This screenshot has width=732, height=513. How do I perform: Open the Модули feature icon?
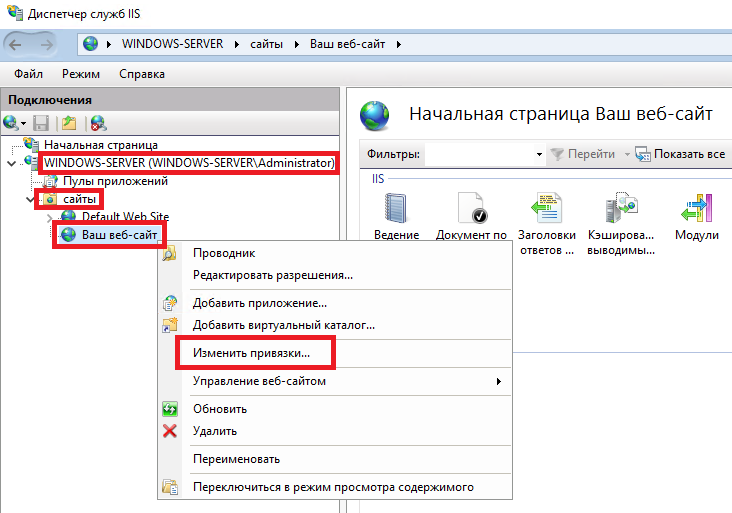697,208
